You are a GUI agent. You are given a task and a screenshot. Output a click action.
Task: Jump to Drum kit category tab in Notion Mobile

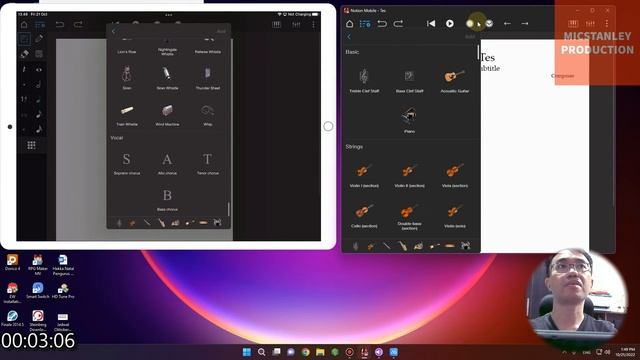pyautogui.click(x=465, y=246)
